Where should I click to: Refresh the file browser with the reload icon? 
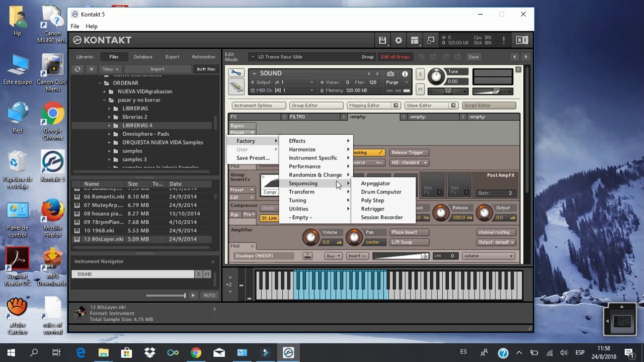click(x=77, y=69)
